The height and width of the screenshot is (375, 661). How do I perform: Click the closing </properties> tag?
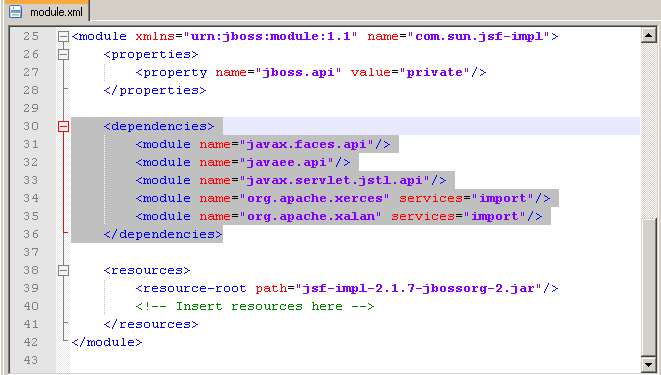click(x=155, y=91)
